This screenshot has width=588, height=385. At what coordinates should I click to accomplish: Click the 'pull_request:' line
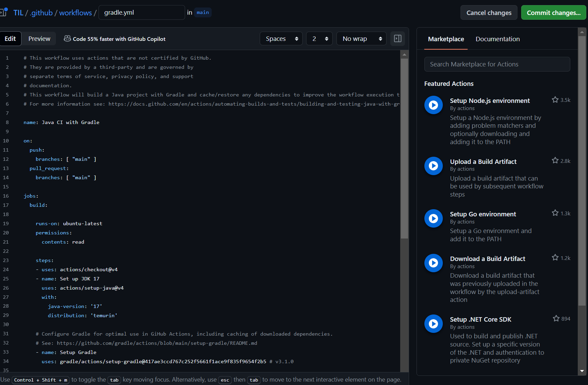point(49,168)
